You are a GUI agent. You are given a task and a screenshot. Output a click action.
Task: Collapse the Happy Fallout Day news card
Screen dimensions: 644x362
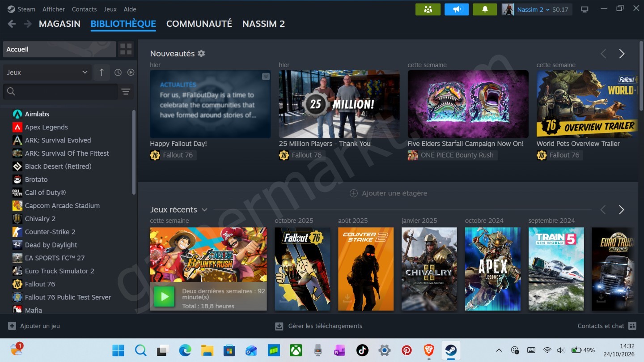pyautogui.click(x=266, y=77)
